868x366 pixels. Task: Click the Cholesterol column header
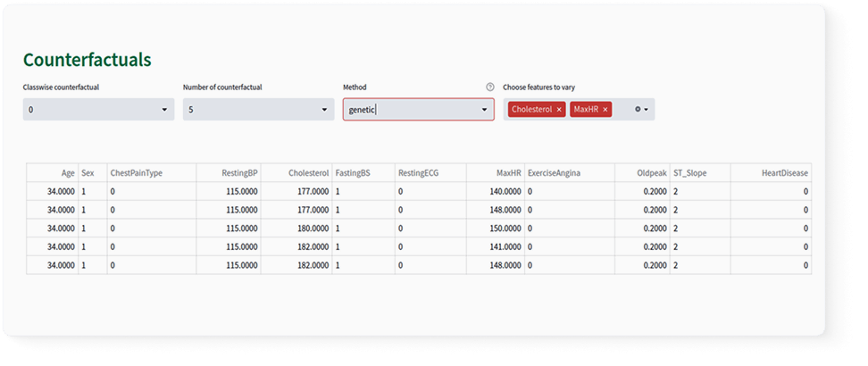(296, 173)
